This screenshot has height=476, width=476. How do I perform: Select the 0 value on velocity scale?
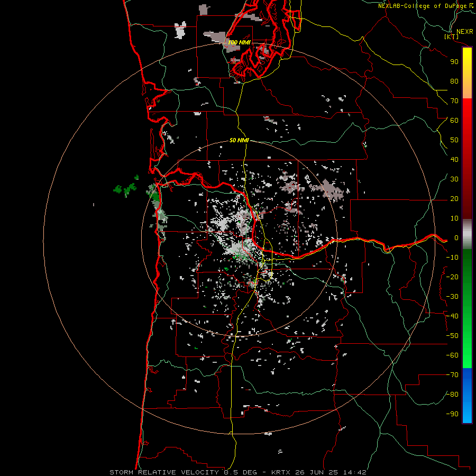pos(456,238)
